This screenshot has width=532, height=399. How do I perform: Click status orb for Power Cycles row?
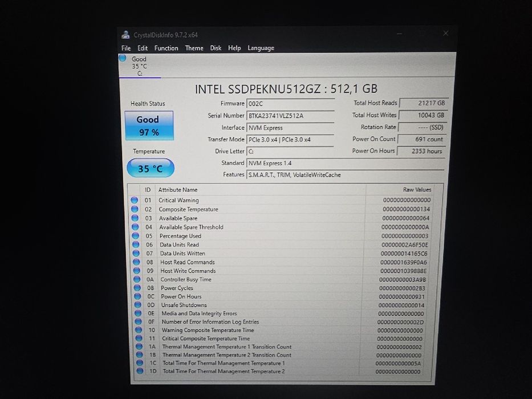click(137, 287)
